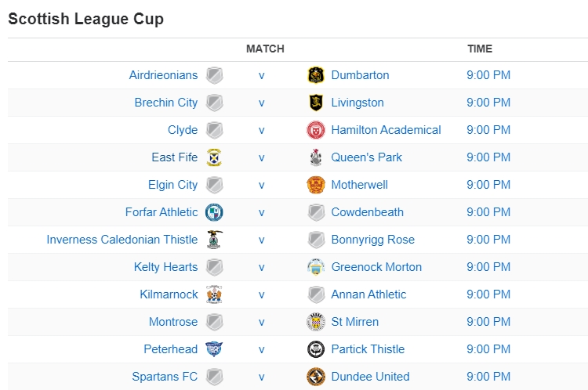Click the Peterhead club crest icon

[x=214, y=349]
